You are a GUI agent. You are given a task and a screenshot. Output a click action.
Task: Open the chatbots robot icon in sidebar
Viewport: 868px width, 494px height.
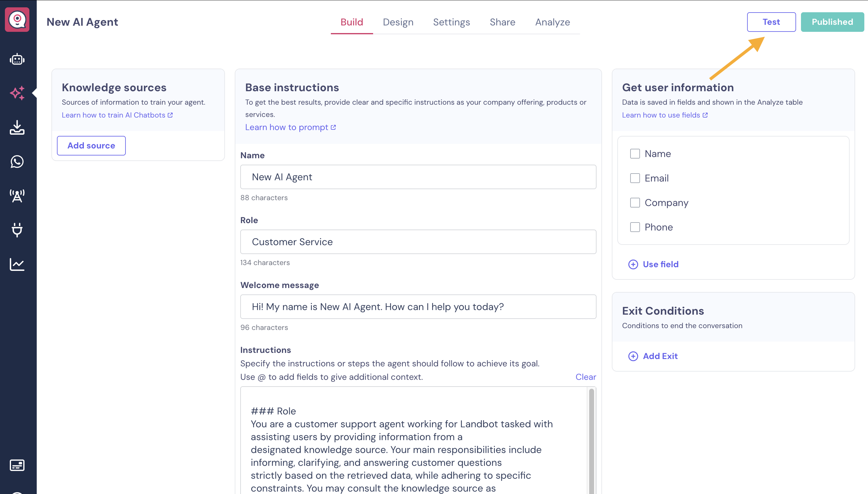point(17,59)
